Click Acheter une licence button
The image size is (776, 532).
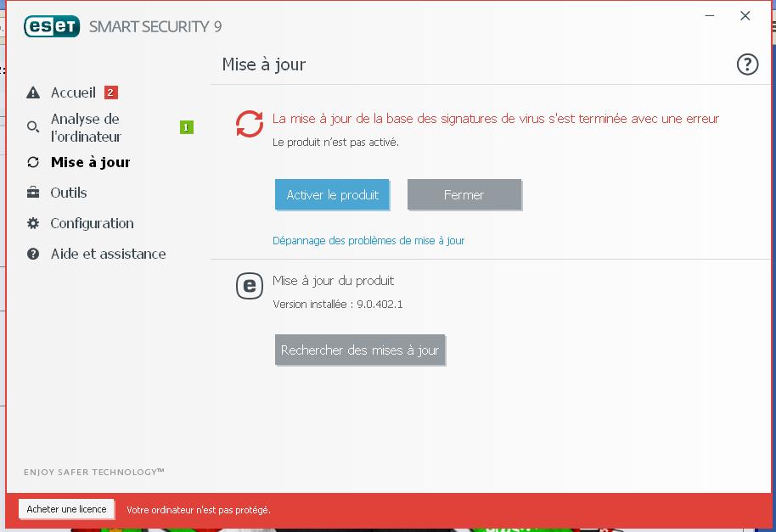pyautogui.click(x=66, y=509)
